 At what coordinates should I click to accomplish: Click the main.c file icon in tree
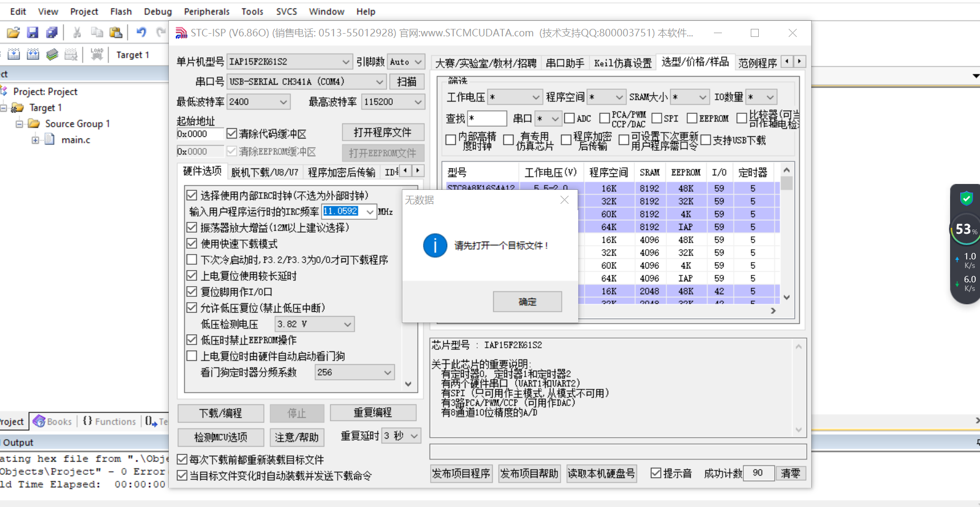click(x=50, y=140)
